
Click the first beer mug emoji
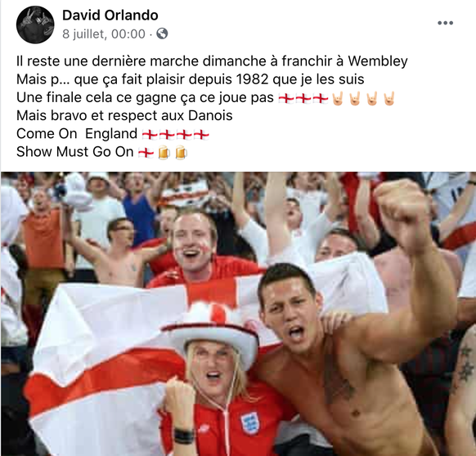tap(164, 152)
